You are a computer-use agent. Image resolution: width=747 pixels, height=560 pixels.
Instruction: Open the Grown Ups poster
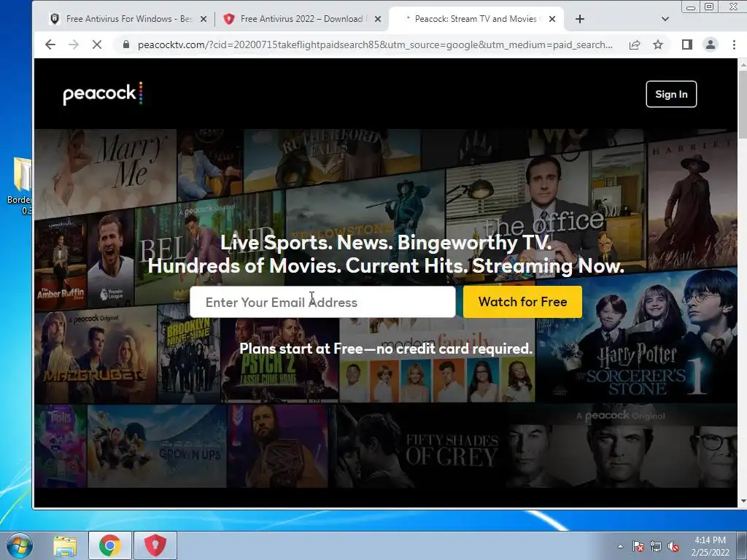tap(158, 447)
